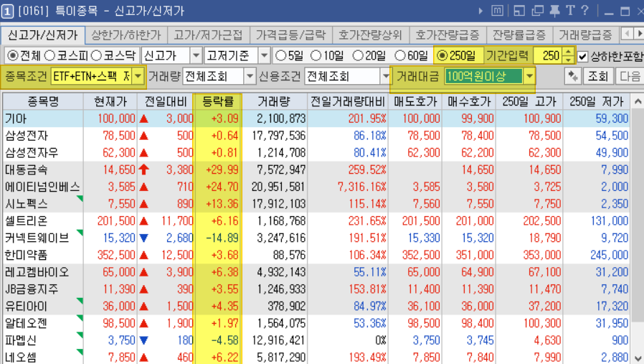Screen dimensions: 644x364
Task: Select the 알테오젠 stock name
Action: click(27, 324)
